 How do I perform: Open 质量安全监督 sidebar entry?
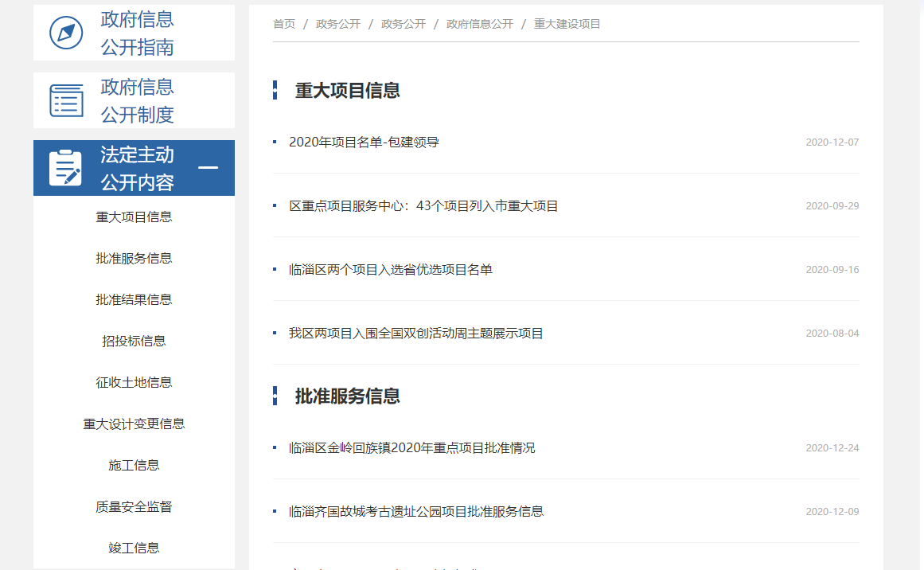(x=134, y=506)
